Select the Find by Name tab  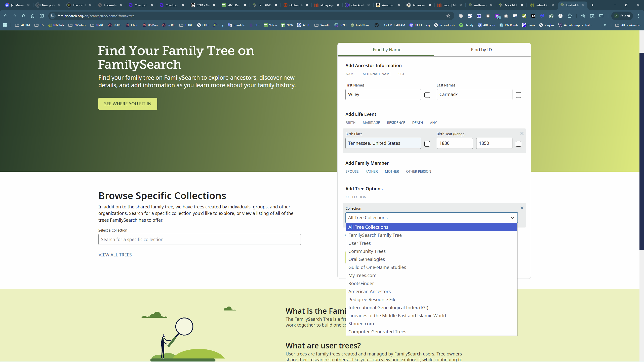387,50
